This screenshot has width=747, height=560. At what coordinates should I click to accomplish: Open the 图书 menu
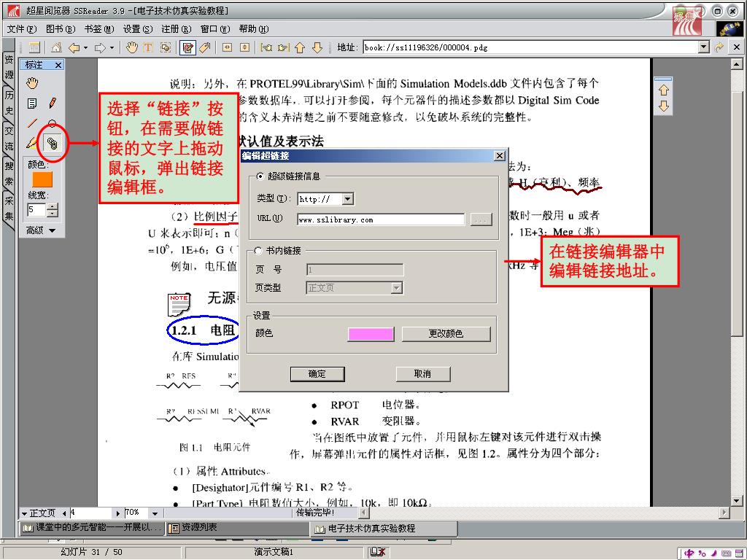click(61, 29)
